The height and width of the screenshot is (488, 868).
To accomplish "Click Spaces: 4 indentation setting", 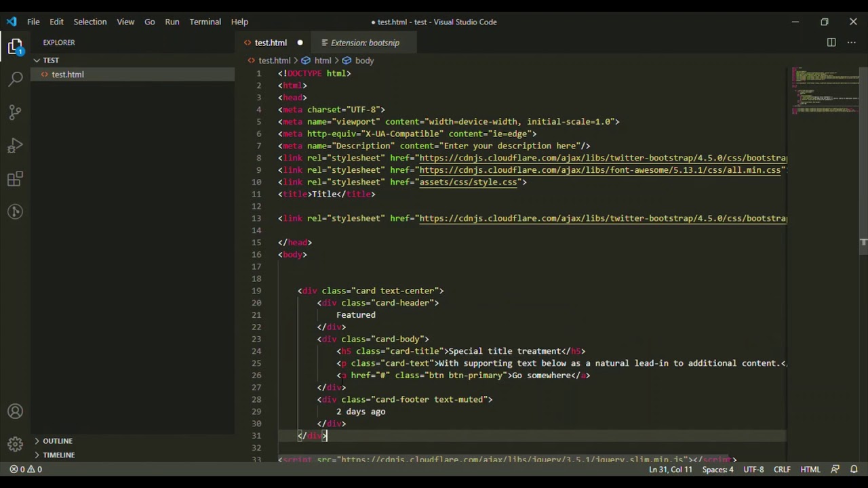I will click(717, 469).
